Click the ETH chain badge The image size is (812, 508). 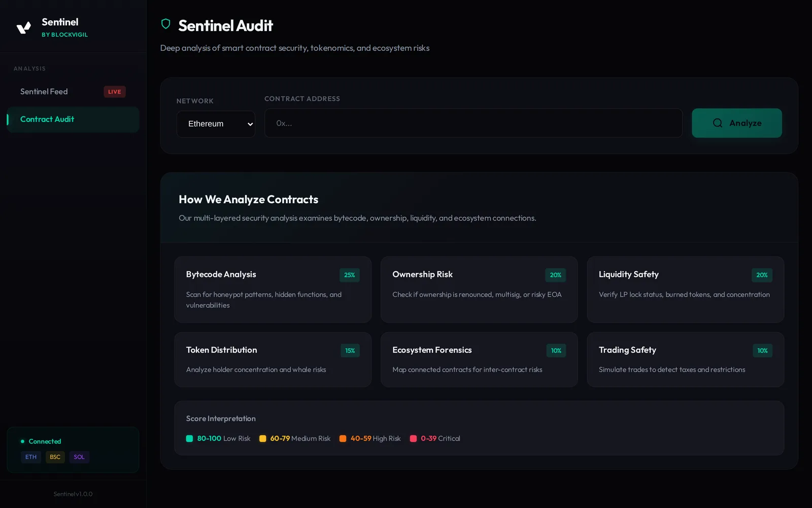pyautogui.click(x=31, y=457)
